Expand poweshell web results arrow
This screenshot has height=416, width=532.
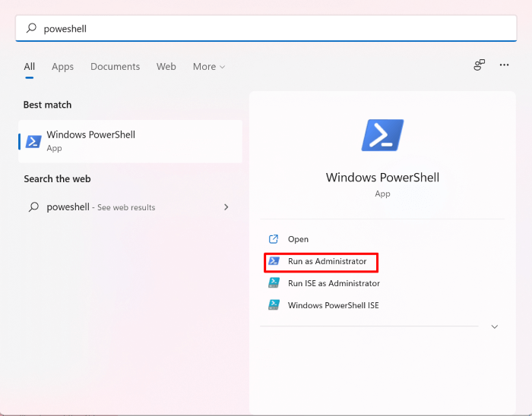(226, 206)
